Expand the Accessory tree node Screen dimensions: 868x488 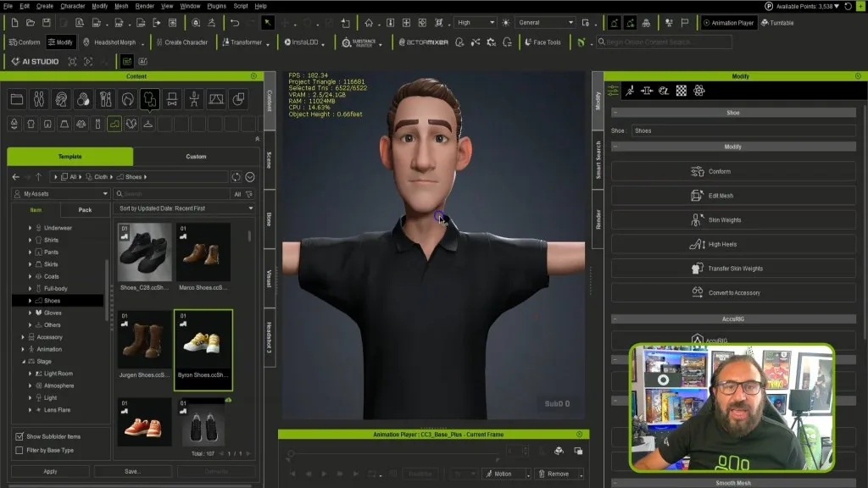point(23,337)
